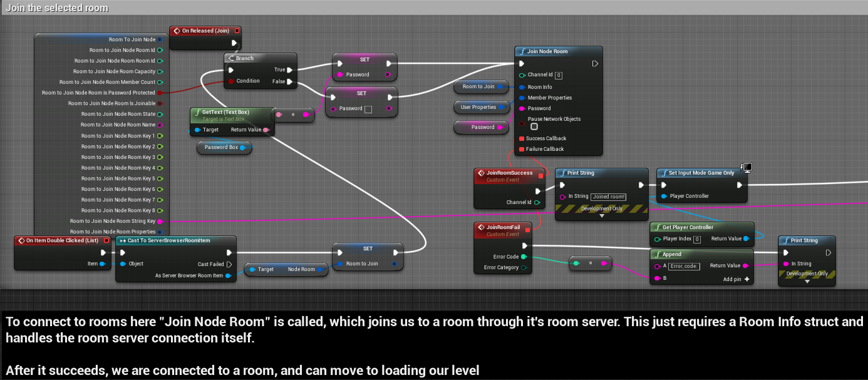Screen dimensions: 868x380
Task: Edit the empty Password field on lower SET node
Action: coord(369,109)
